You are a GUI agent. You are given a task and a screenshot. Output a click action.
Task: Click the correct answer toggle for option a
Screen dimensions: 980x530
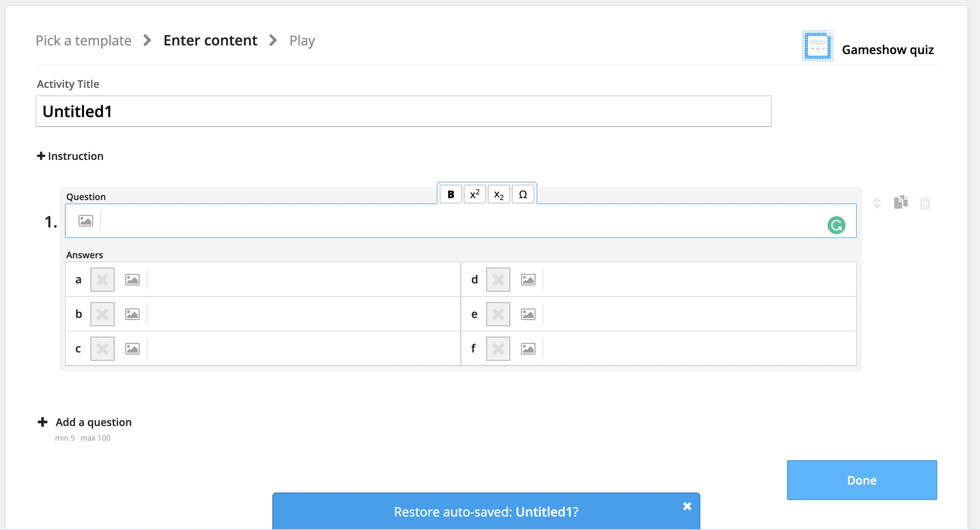point(102,280)
